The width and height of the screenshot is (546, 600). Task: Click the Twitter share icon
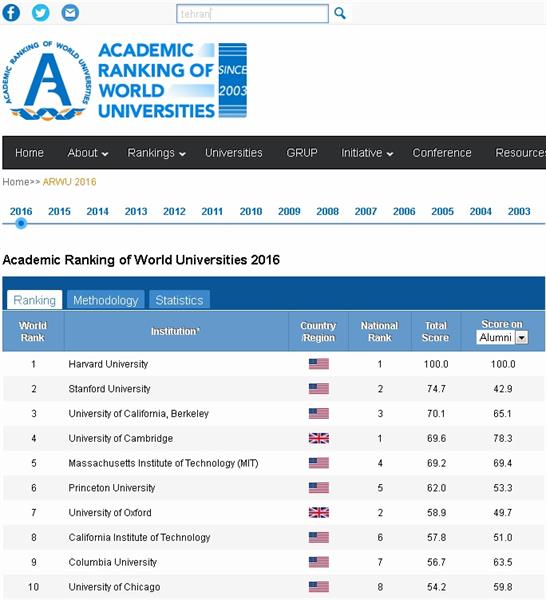[x=41, y=13]
